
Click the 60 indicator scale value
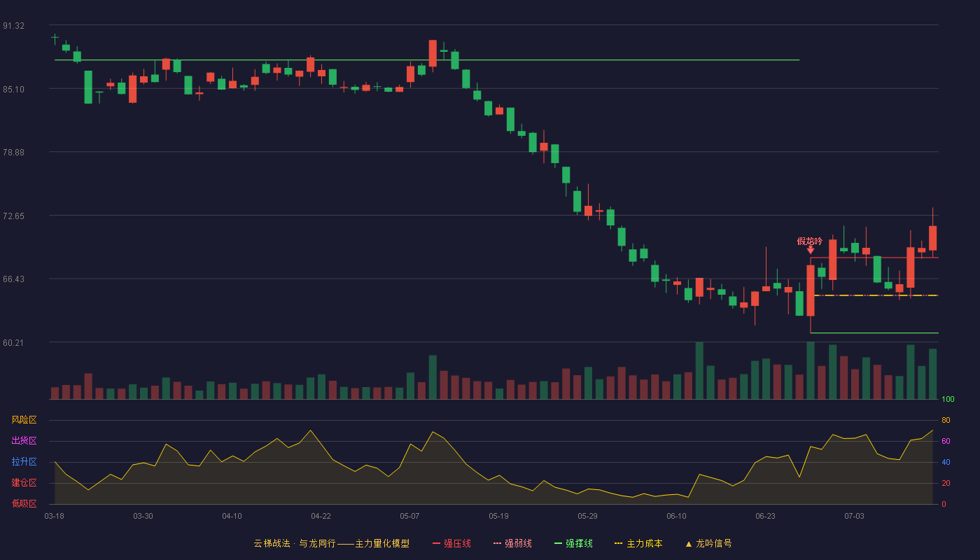pos(946,441)
